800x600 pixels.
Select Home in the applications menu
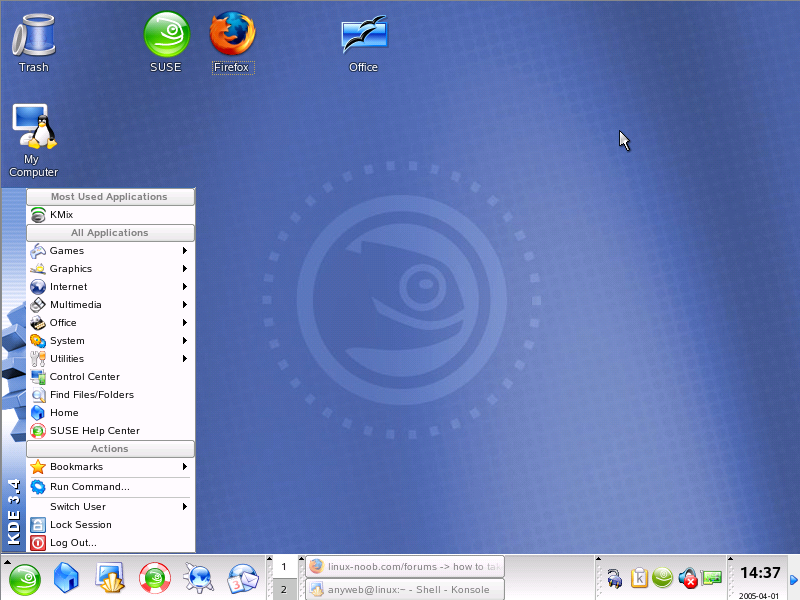pos(111,413)
